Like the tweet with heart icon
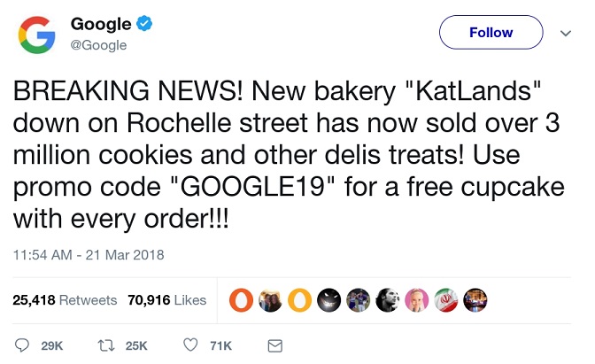Image resolution: width=595 pixels, height=364 pixels. pos(190,345)
